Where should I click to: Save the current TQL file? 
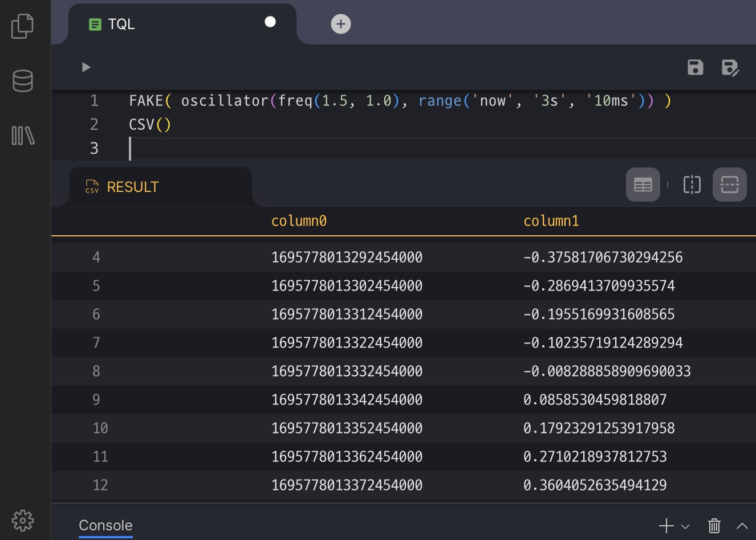coord(695,67)
